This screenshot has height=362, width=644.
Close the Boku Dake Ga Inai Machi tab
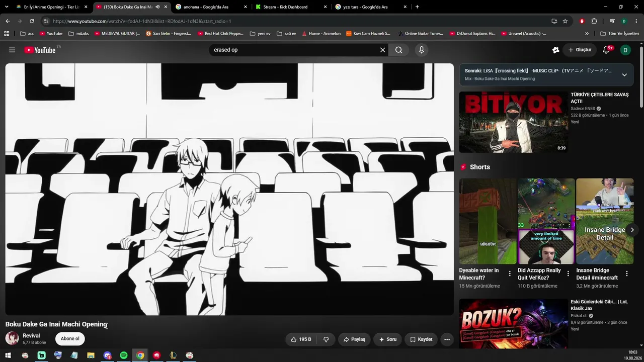pos(166,7)
